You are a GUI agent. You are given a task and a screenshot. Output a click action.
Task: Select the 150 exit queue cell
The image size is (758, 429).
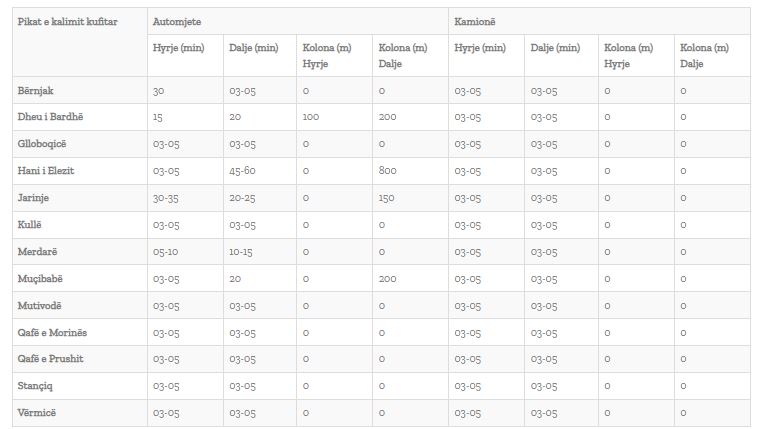pyautogui.click(x=388, y=198)
